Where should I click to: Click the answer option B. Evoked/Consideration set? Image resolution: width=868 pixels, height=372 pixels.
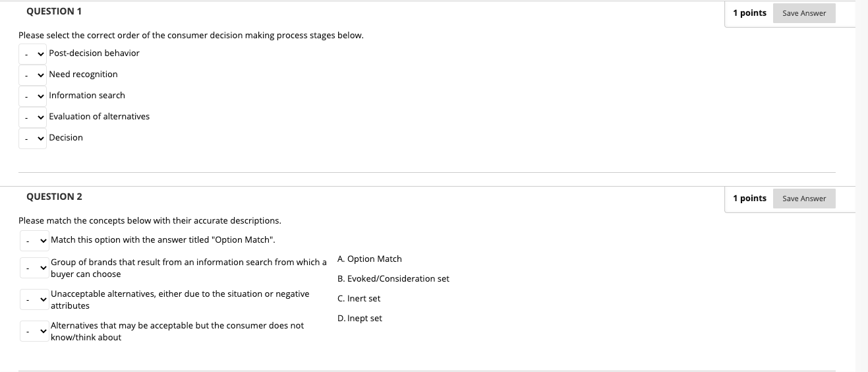(393, 279)
